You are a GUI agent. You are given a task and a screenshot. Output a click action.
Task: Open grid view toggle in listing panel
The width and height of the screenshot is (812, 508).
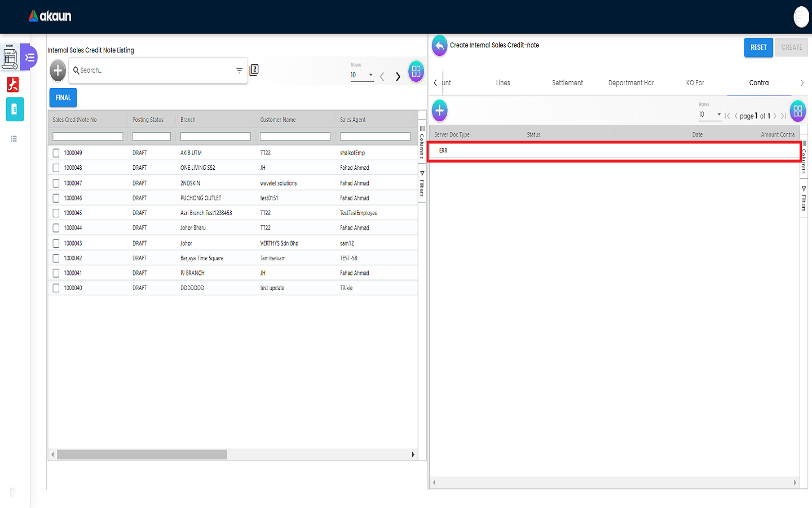pyautogui.click(x=416, y=71)
